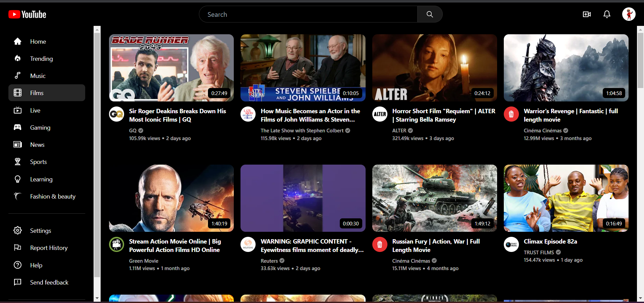Image resolution: width=644 pixels, height=303 pixels.
Task: Click the Help question mark icon
Action: (x=17, y=265)
